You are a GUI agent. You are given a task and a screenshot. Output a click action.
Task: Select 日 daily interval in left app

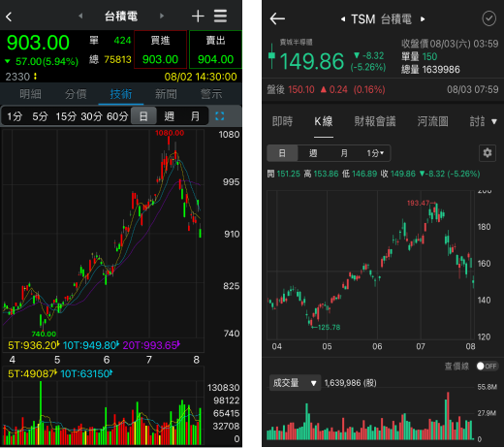(143, 116)
